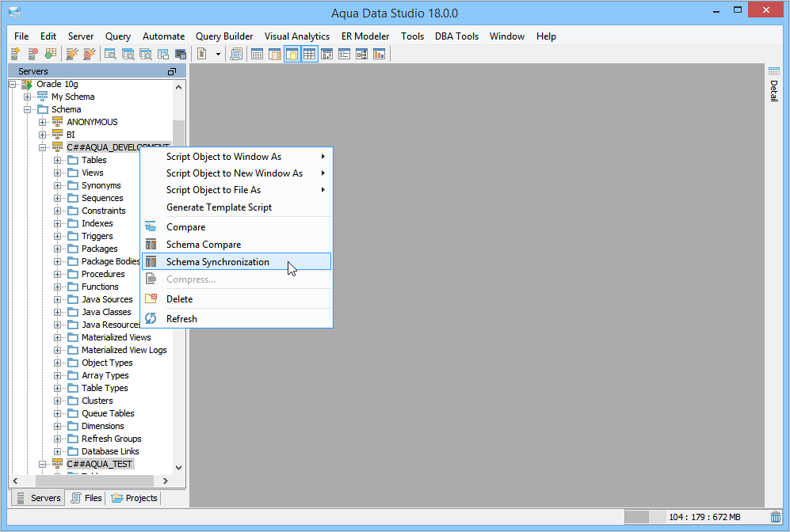Click the new script document icon

[202, 54]
